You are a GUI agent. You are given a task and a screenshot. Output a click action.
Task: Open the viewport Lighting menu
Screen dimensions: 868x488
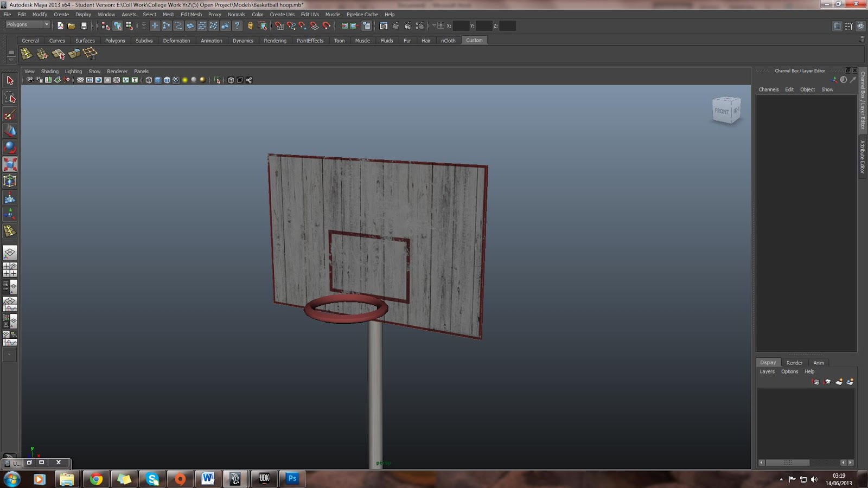coord(73,72)
